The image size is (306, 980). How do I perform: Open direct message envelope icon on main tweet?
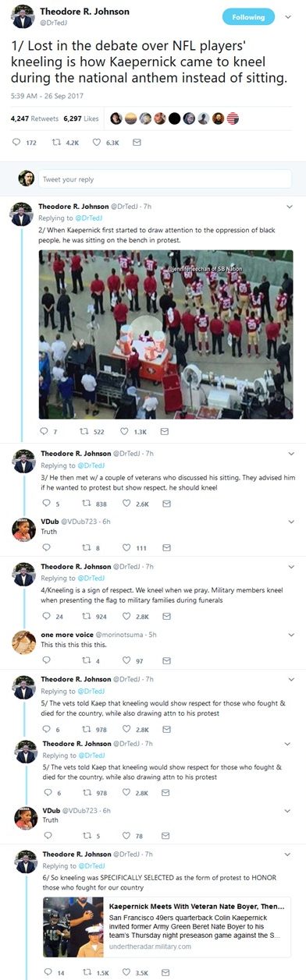[137, 143]
